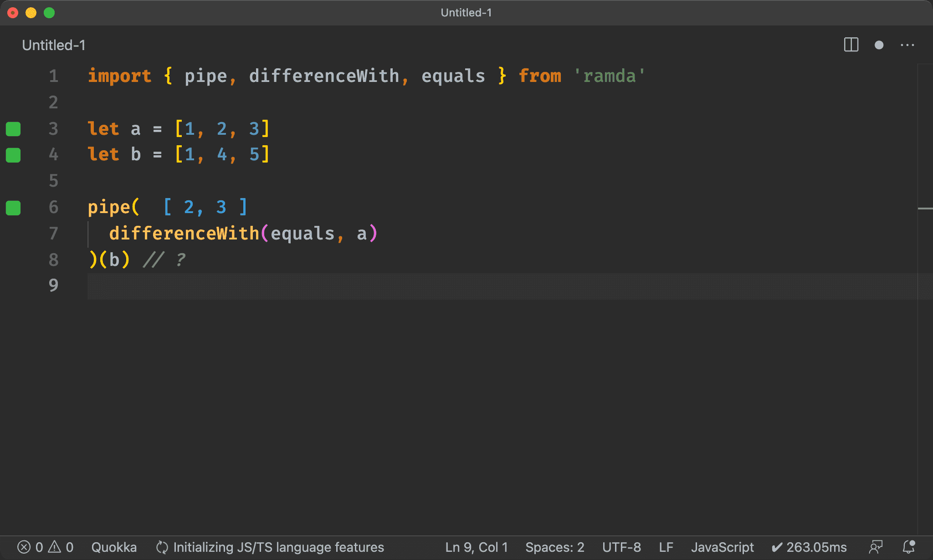Click the vertical scrollbar track
Screen dimensions: 933x560
[927, 300]
